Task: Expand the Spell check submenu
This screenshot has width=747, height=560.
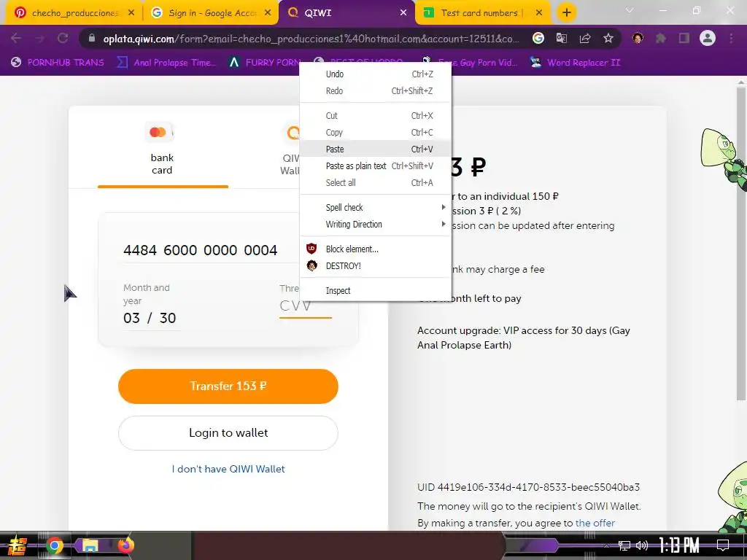Action: click(x=376, y=207)
